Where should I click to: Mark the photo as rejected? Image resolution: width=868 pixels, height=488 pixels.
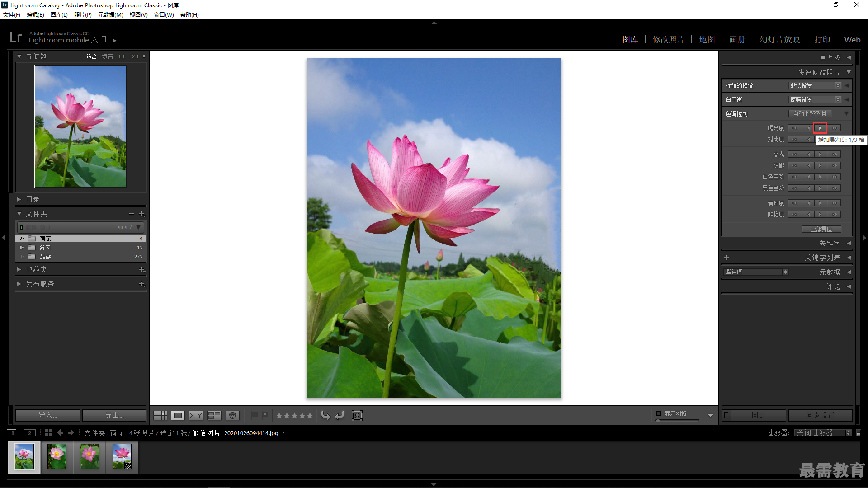click(x=265, y=415)
